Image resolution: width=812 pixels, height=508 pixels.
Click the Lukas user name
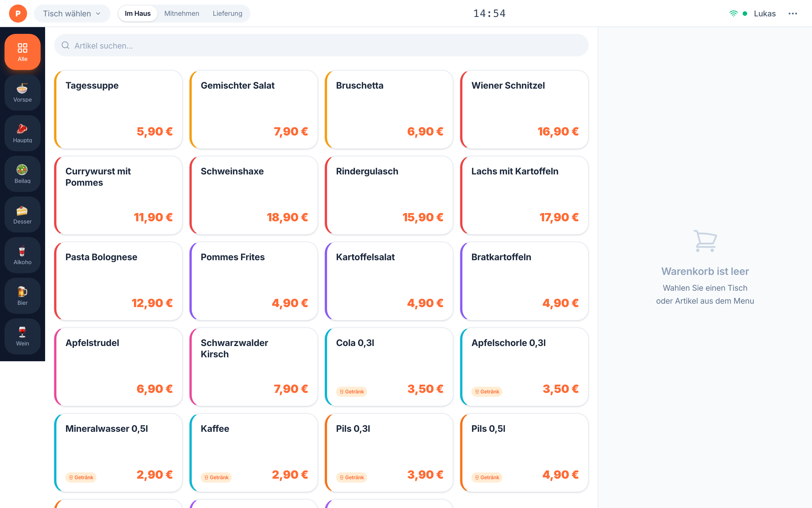tap(765, 14)
